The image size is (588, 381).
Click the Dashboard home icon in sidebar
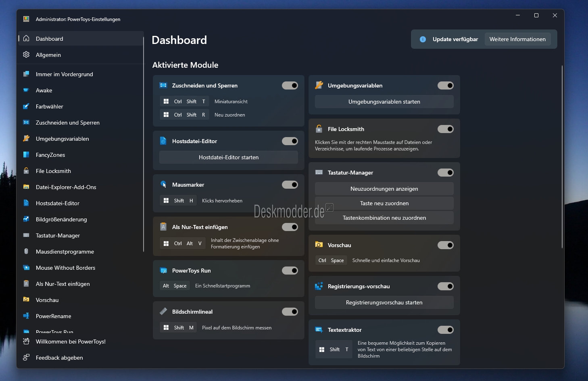click(x=26, y=38)
